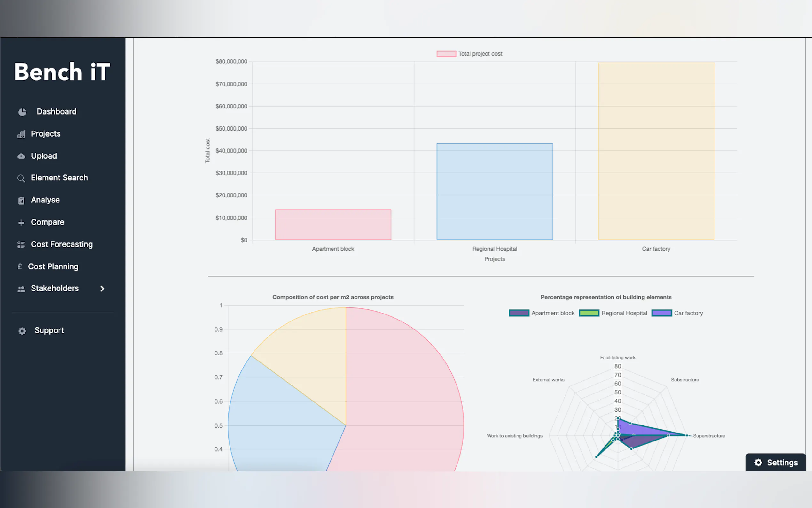Click the Upload cloud icon
The image size is (812, 508).
tap(21, 156)
